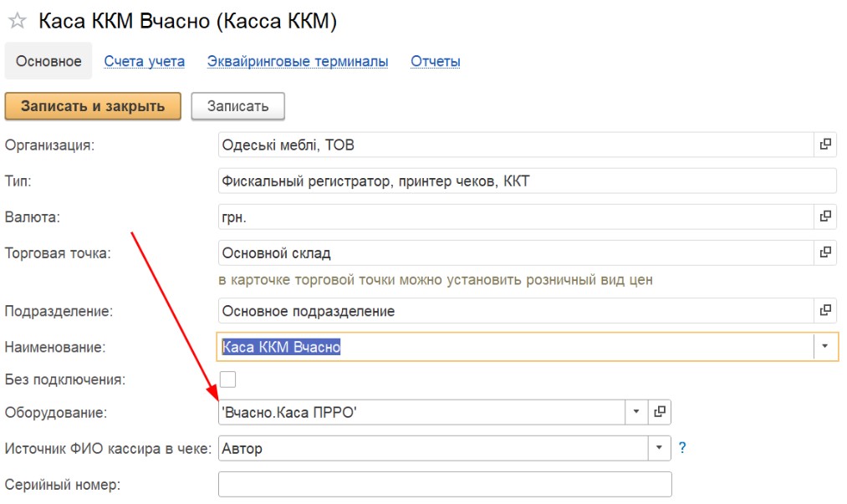
Task: Expand the Источник ФИО кассира dropdown
Action: (x=660, y=448)
